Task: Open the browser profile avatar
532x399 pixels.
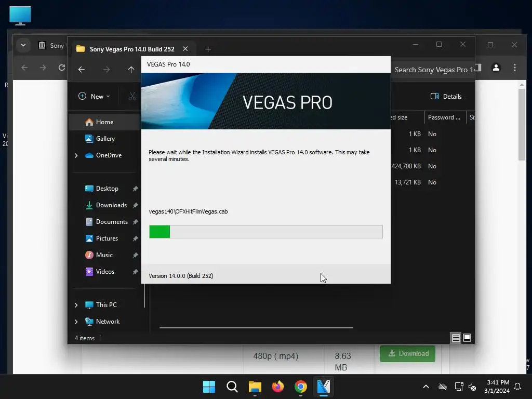Action: tap(496, 68)
